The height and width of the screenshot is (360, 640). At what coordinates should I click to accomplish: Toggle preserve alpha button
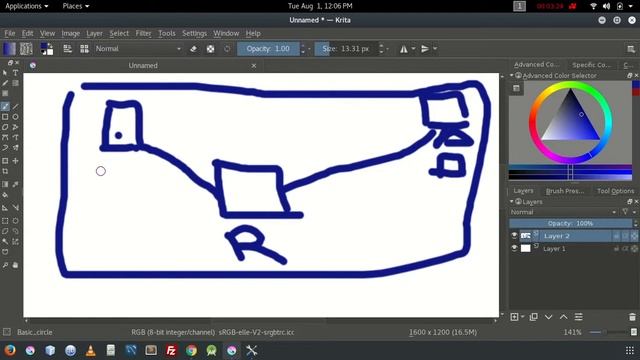[210, 49]
